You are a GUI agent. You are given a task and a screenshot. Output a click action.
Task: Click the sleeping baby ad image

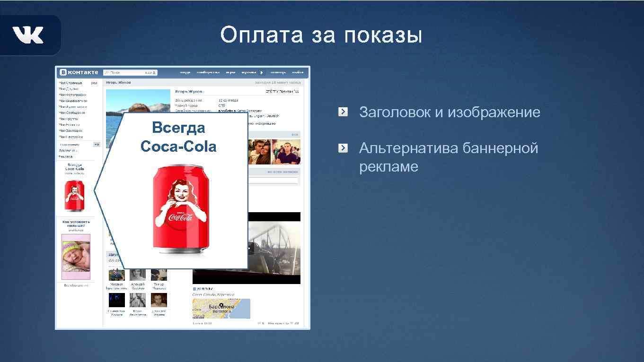tap(76, 257)
